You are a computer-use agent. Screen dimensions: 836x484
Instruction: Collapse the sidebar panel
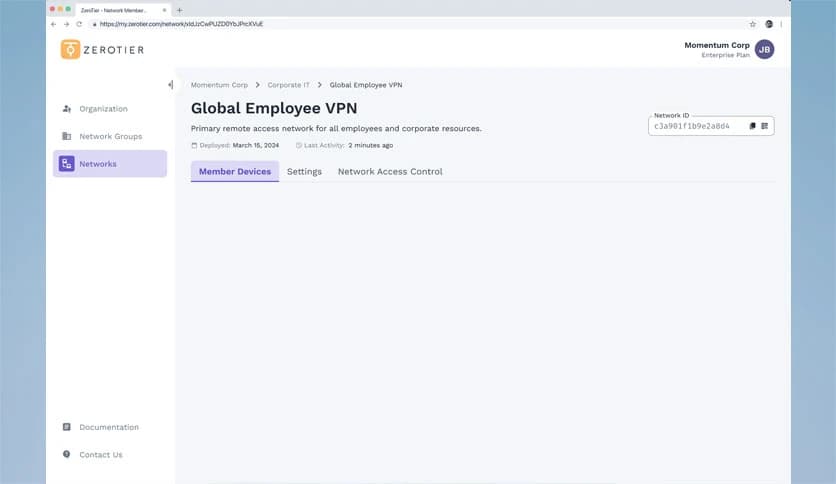[171, 84]
